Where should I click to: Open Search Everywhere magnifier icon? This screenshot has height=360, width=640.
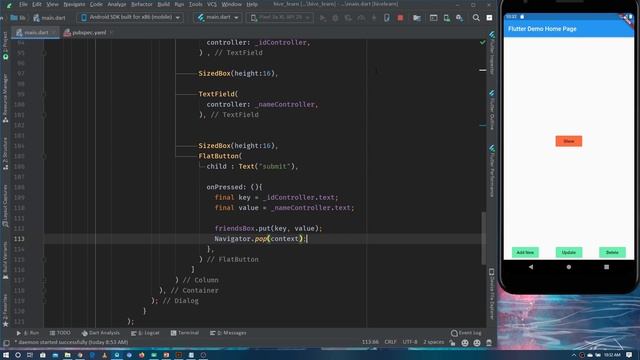pyautogui.click(x=476, y=18)
